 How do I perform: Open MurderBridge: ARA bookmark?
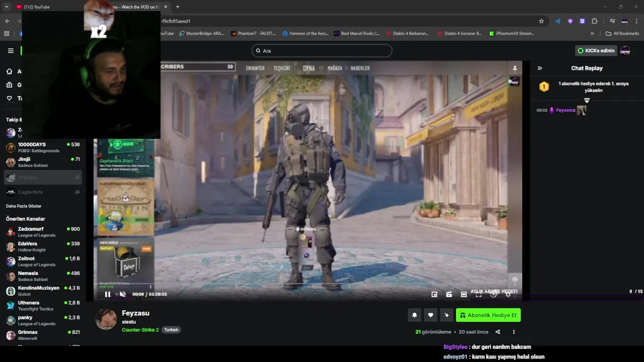(x=201, y=34)
